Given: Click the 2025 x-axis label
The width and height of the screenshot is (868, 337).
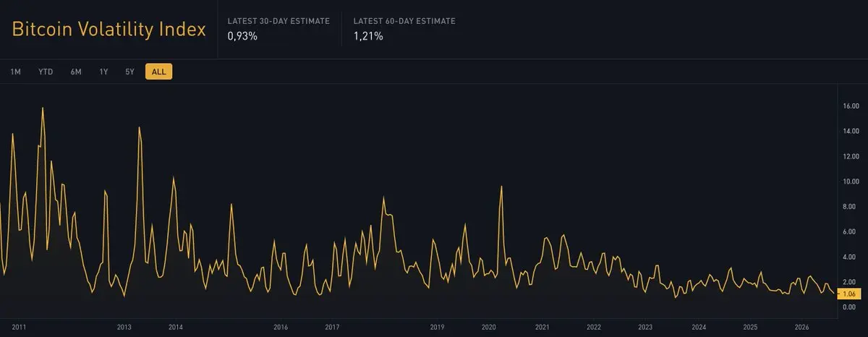Looking at the screenshot, I should 751,327.
